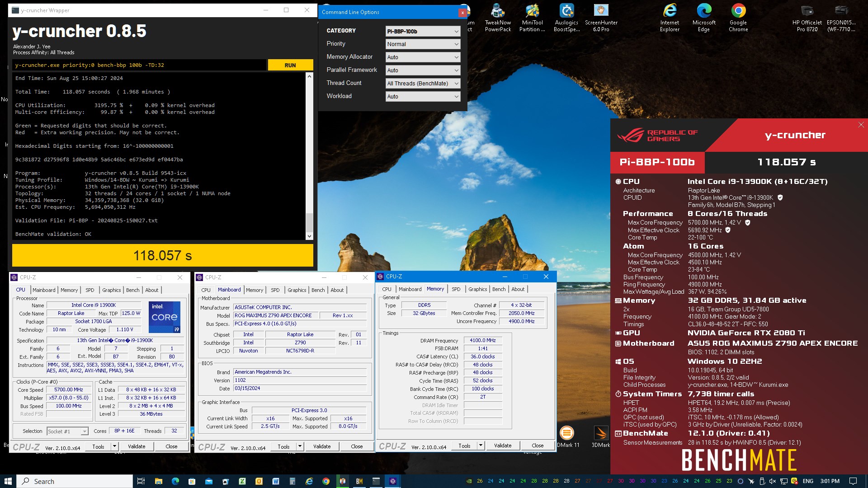Click the Core Speed value 5700.00 MHz

[x=69, y=389]
